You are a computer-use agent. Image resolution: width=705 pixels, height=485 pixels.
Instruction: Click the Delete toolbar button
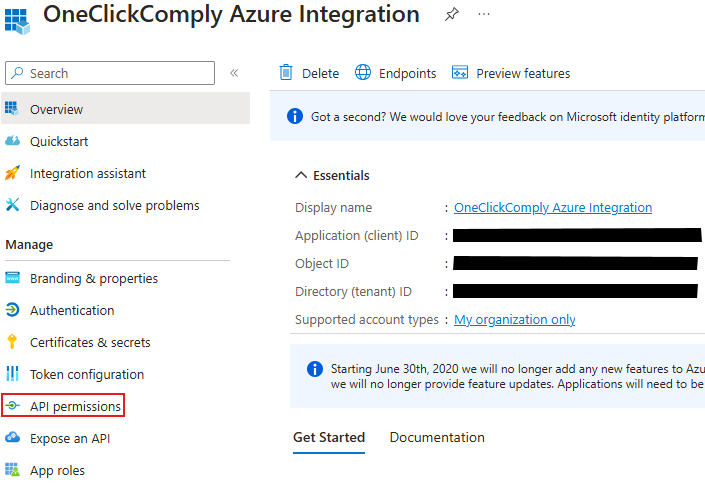coord(309,73)
